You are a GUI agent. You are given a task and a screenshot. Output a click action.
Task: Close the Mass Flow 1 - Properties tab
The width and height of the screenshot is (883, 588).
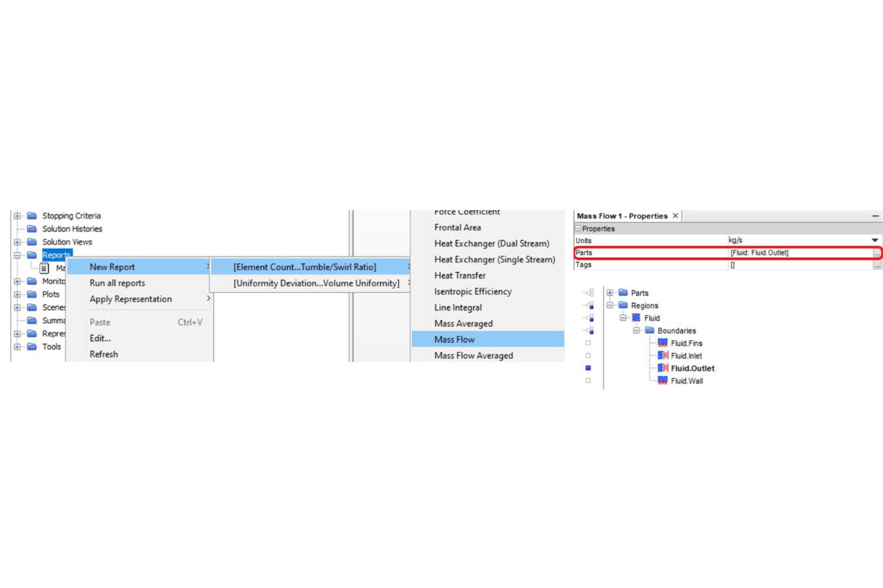point(675,216)
